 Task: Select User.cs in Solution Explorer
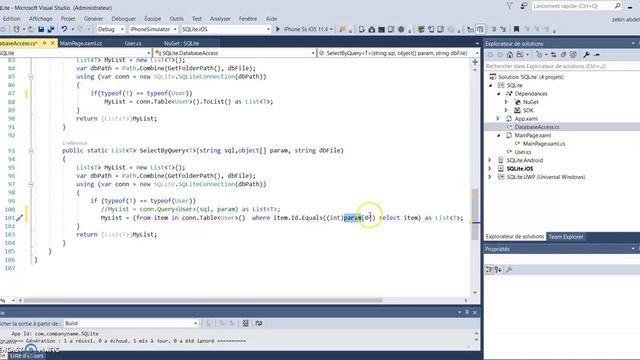[x=522, y=152]
